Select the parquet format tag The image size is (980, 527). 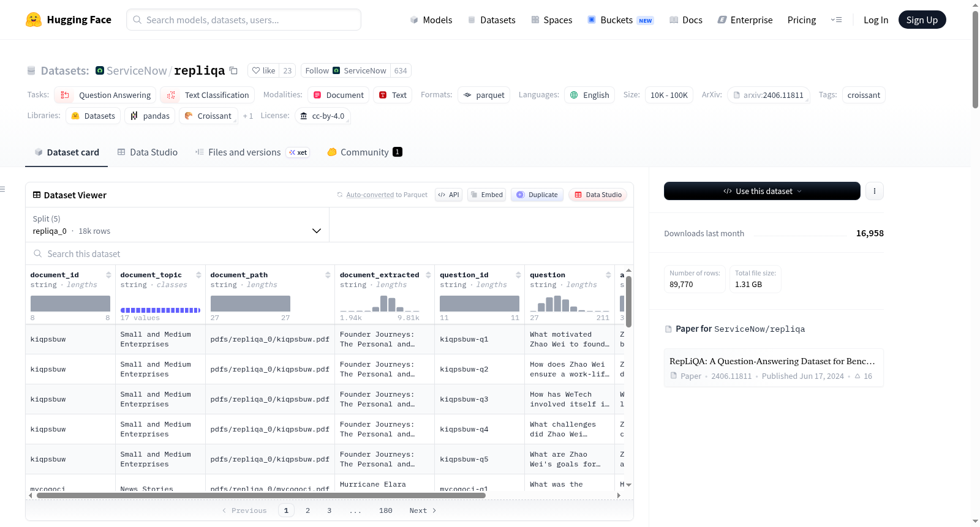tap(484, 95)
